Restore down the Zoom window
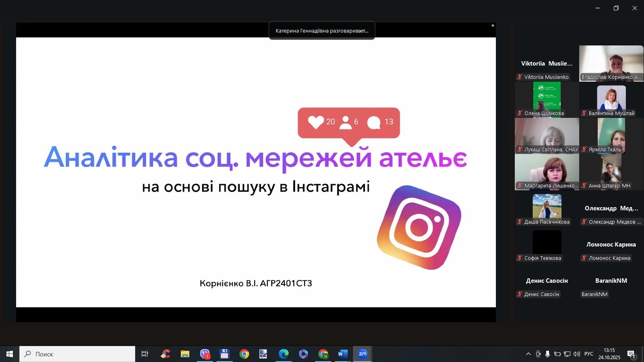The width and height of the screenshot is (644, 362). click(616, 8)
